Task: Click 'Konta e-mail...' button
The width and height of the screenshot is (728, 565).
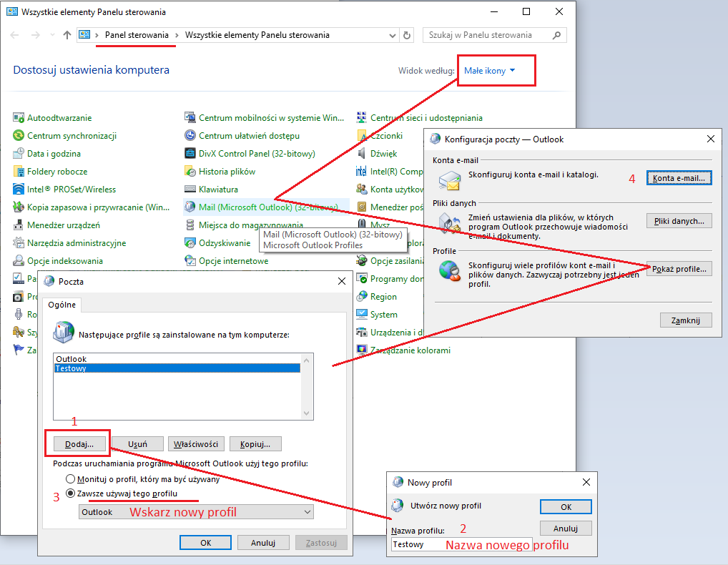Action: point(679,178)
